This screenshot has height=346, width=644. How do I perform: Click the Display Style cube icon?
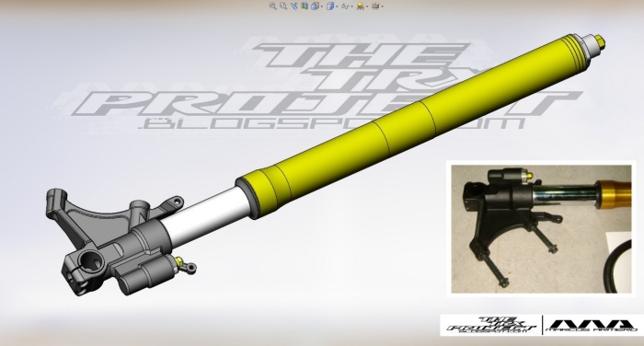[330, 6]
